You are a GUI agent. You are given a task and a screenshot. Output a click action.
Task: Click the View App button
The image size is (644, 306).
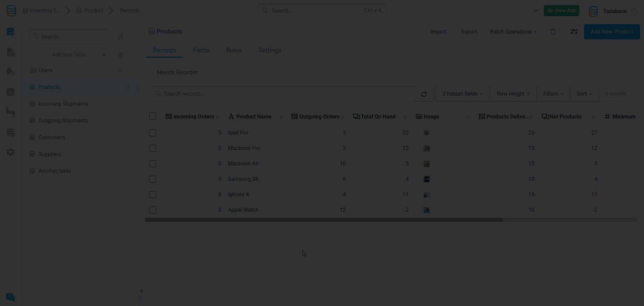coord(561,11)
